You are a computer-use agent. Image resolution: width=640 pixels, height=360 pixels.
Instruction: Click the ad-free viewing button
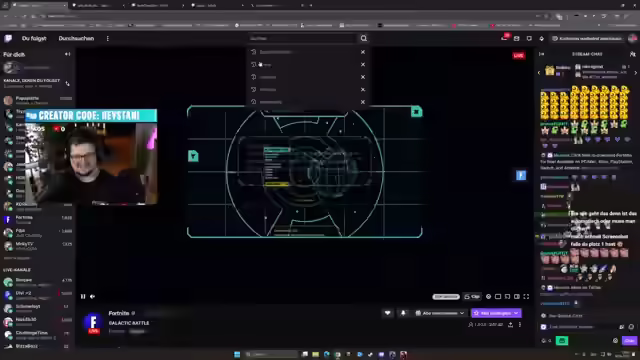[x=587, y=38]
